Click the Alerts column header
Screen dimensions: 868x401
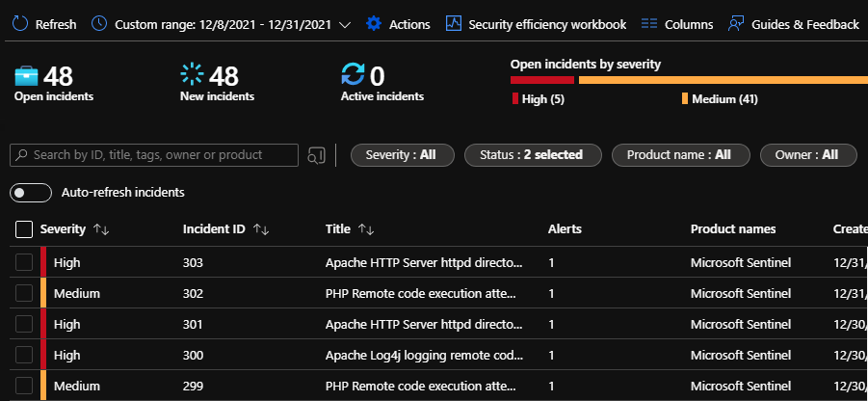pyautogui.click(x=565, y=228)
